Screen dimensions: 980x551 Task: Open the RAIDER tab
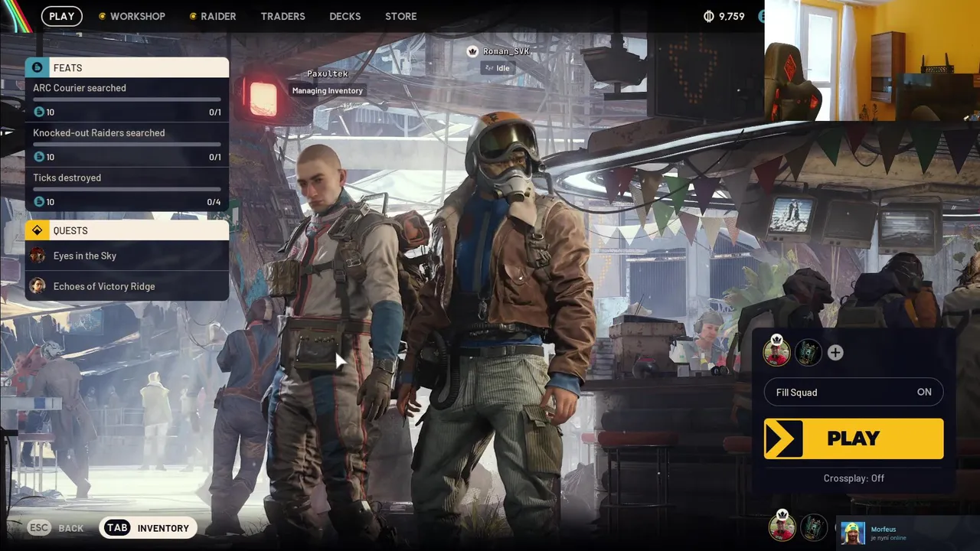click(213, 16)
